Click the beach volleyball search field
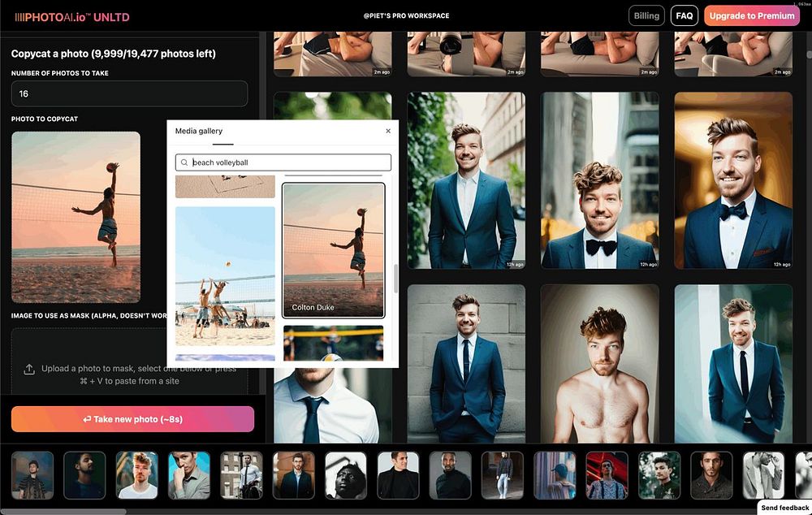The height and width of the screenshot is (515, 812). pyautogui.click(x=283, y=162)
